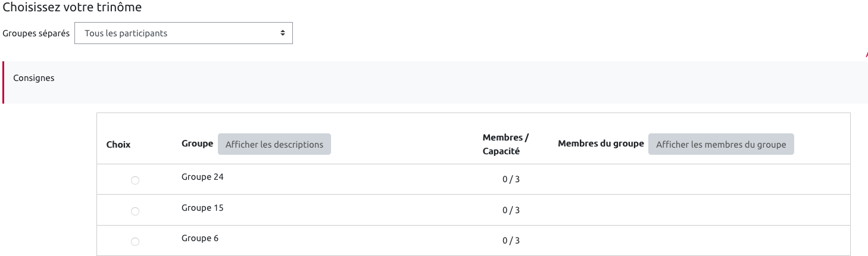Click the Choix column header
This screenshot has width=868, height=256.
coord(118,144)
